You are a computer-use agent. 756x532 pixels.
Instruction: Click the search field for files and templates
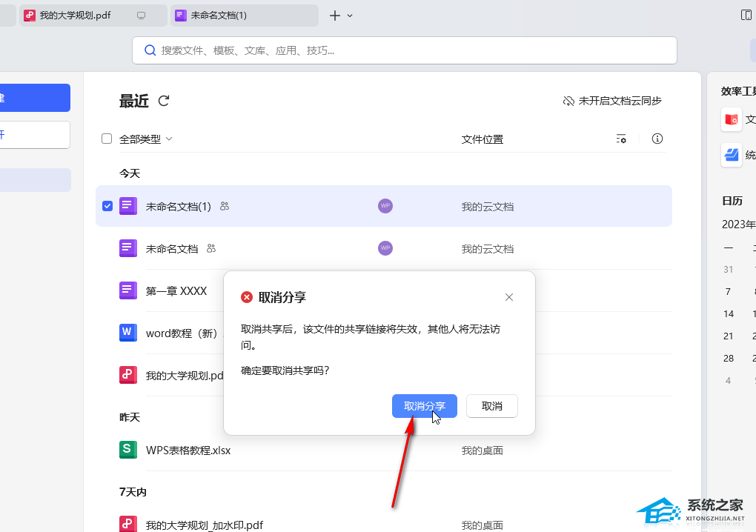(x=405, y=50)
